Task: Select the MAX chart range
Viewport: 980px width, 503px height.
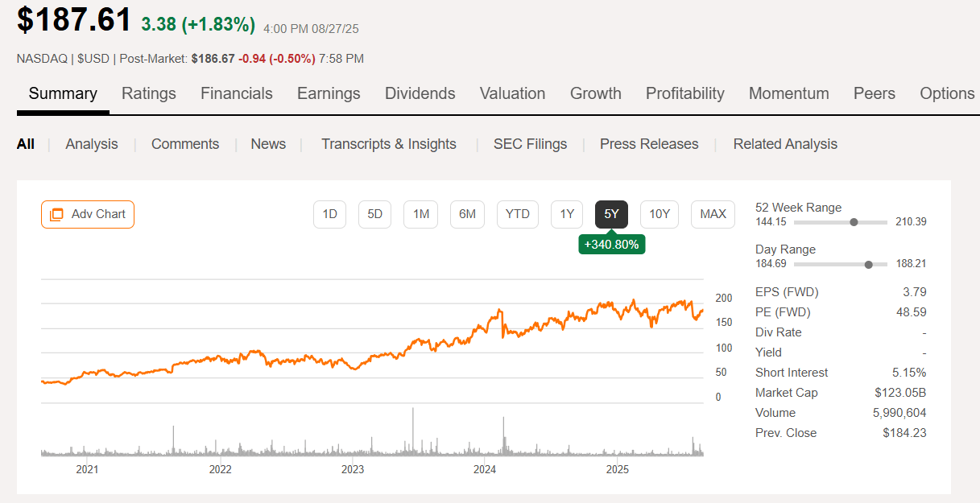Action: 713,214
